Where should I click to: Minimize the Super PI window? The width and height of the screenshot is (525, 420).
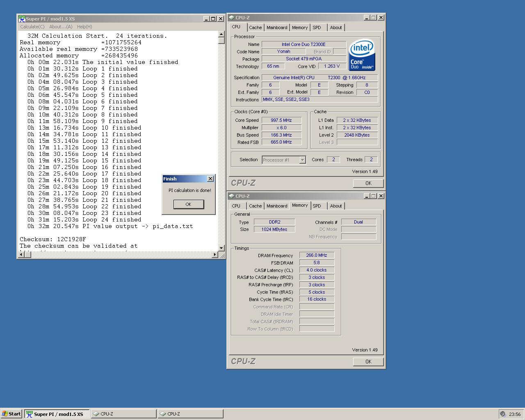pos(206,19)
